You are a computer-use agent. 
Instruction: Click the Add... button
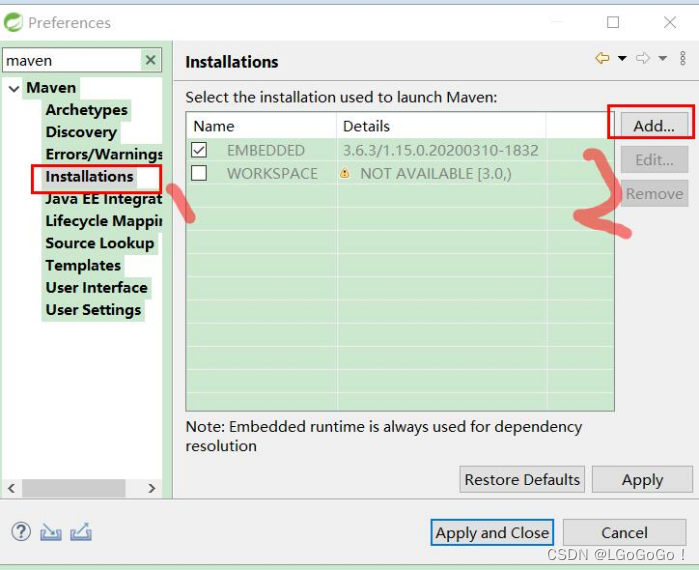654,126
